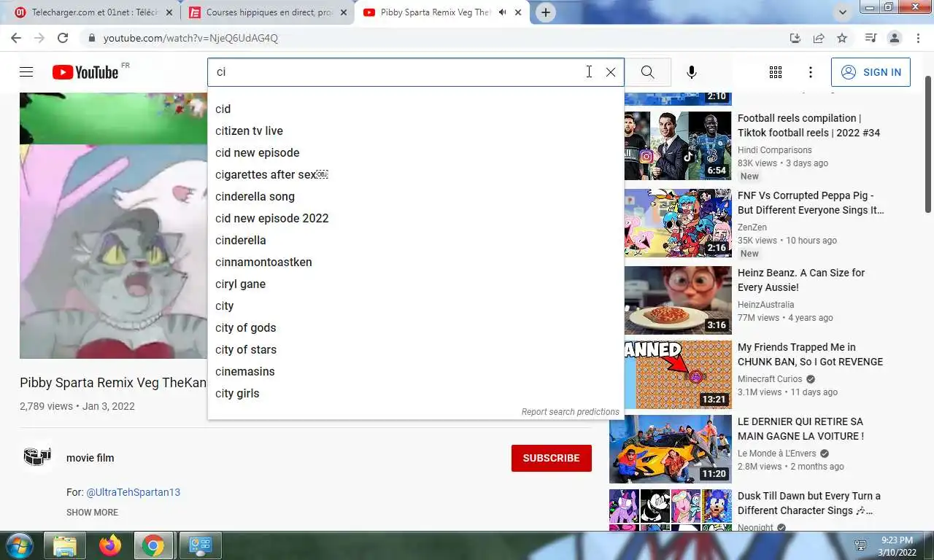Choose the "city of gods" suggestion

[416, 327]
